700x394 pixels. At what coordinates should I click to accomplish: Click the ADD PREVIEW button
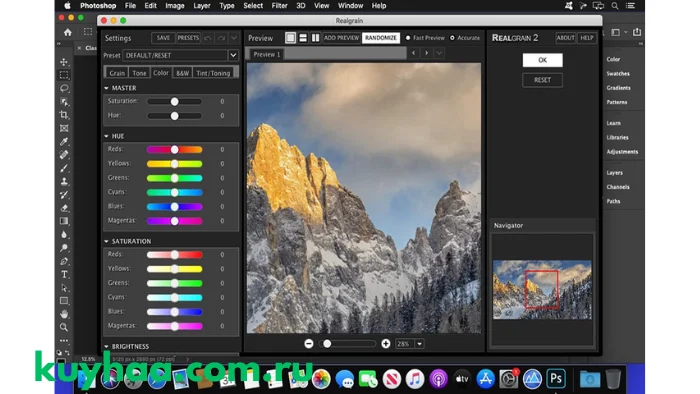[x=342, y=38]
